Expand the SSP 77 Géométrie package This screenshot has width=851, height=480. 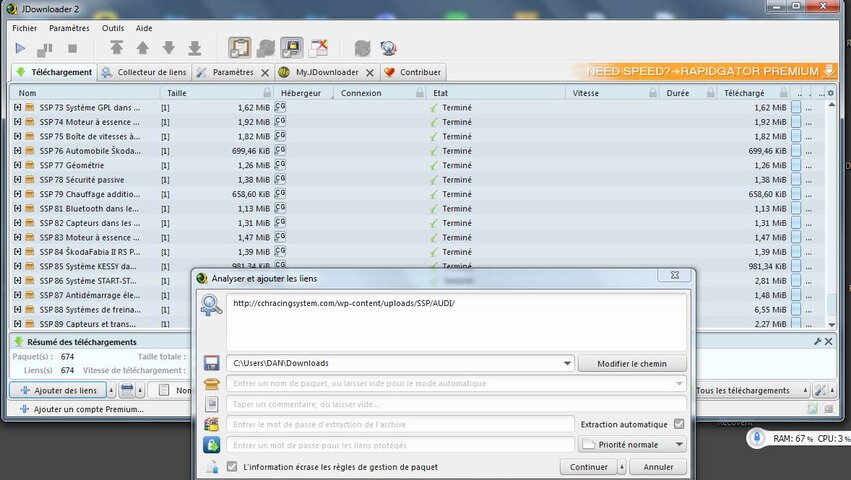tap(17, 165)
